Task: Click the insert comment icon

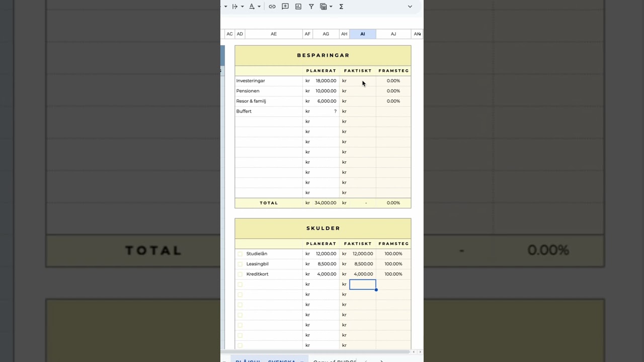Action: [285, 7]
